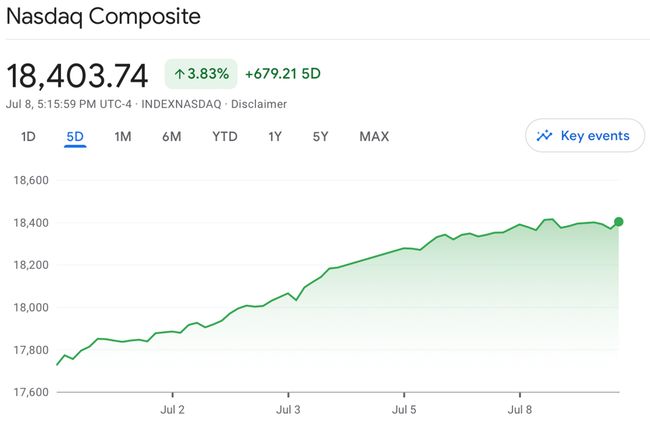Viewport: 650px width, 424px height.
Task: Click the 18,403.74 index price
Action: click(78, 75)
